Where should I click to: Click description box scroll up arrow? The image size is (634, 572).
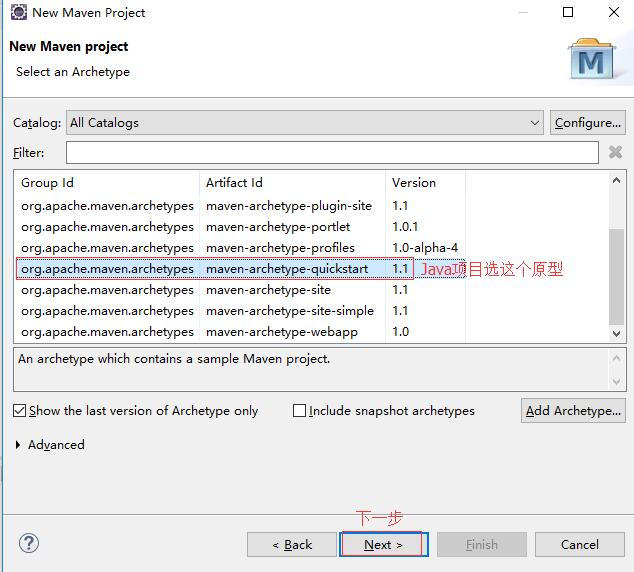point(616,358)
